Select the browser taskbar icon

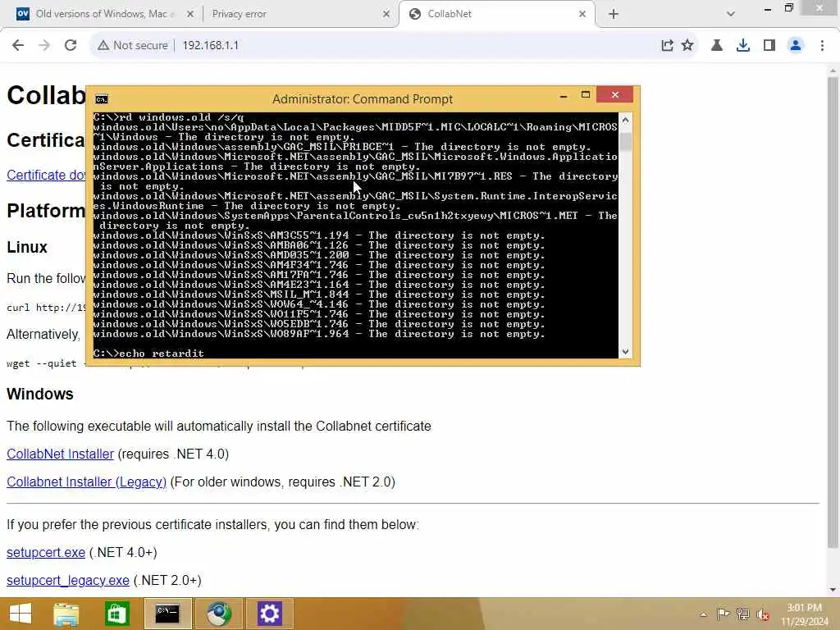218,614
